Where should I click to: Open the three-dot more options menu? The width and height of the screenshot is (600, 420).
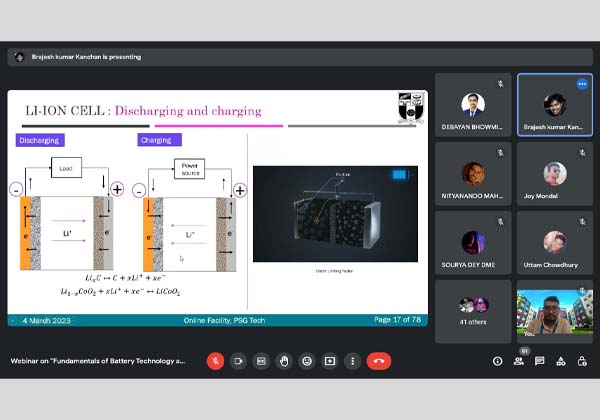point(352,360)
